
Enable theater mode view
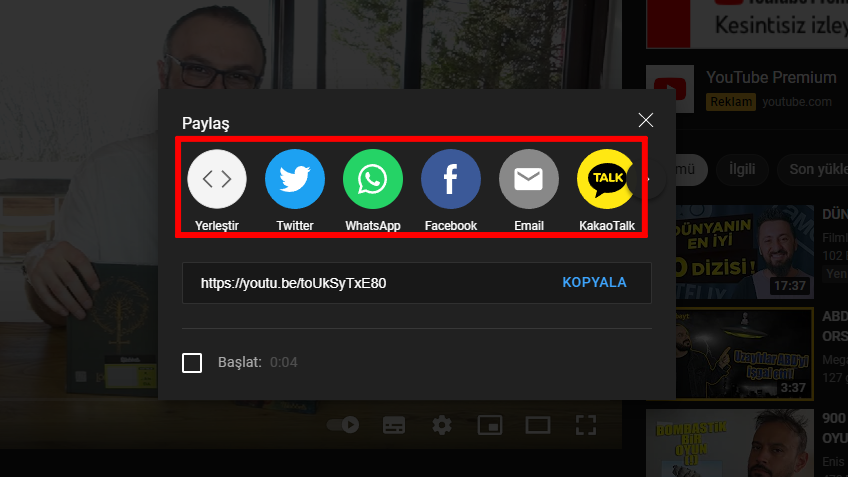point(538,425)
